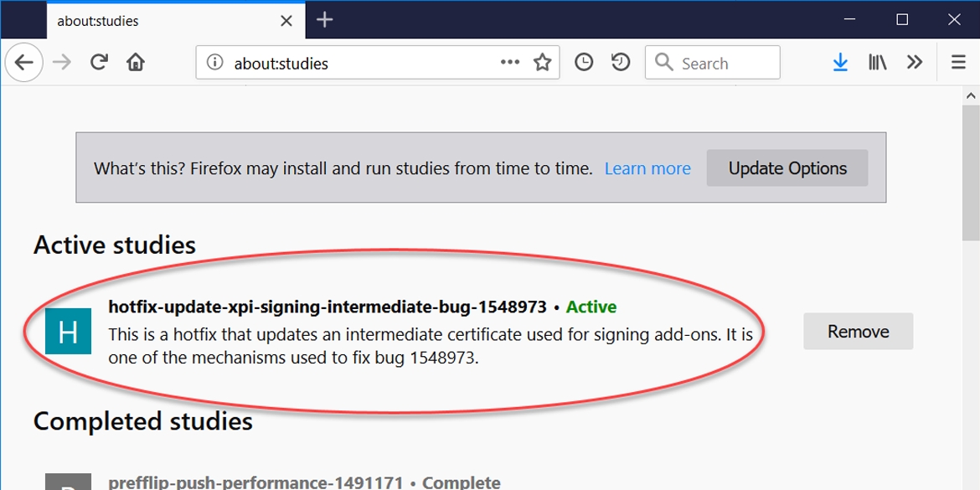Bookmark this page with the star
Screen dimensions: 980x490
point(542,62)
